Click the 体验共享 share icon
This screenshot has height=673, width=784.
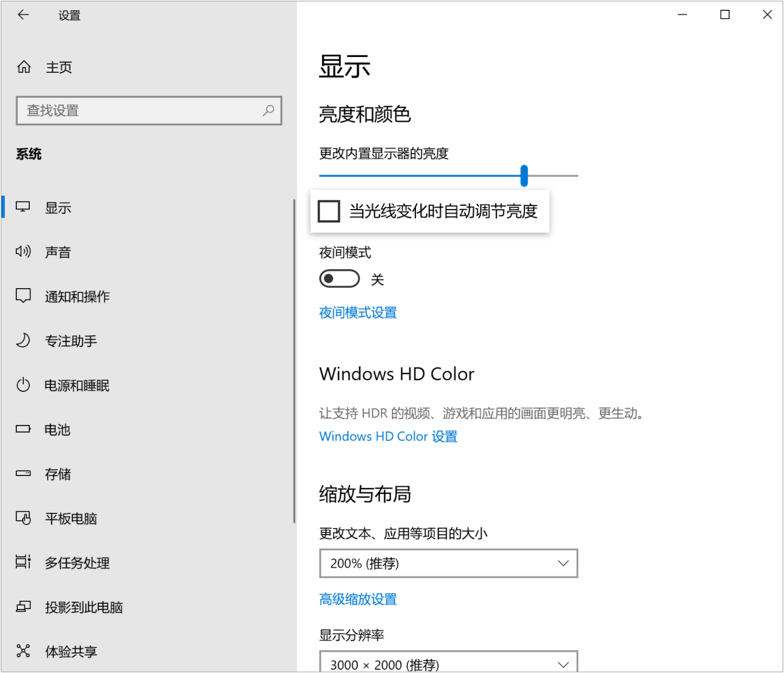tap(23, 651)
